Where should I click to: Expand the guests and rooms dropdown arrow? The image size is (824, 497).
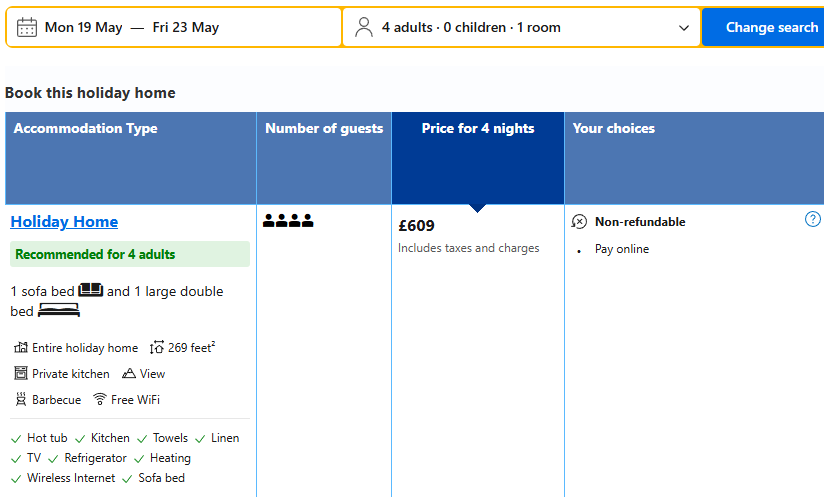684,28
